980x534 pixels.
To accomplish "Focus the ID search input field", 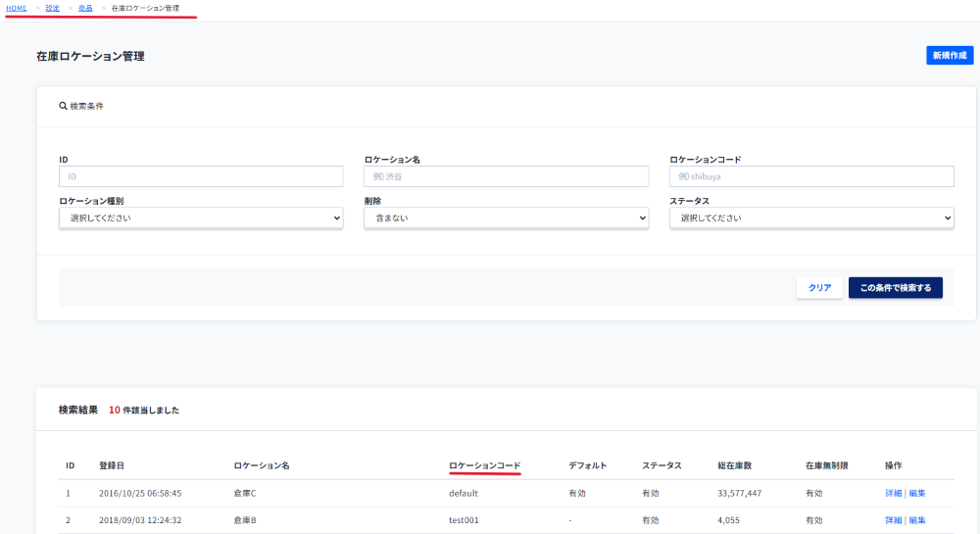I will tap(201, 176).
